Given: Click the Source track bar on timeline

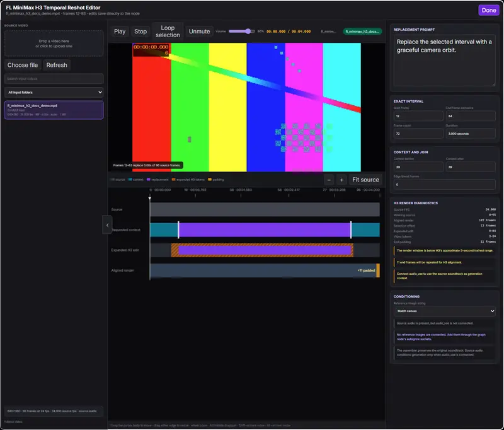Looking at the screenshot, I should click(x=265, y=209).
